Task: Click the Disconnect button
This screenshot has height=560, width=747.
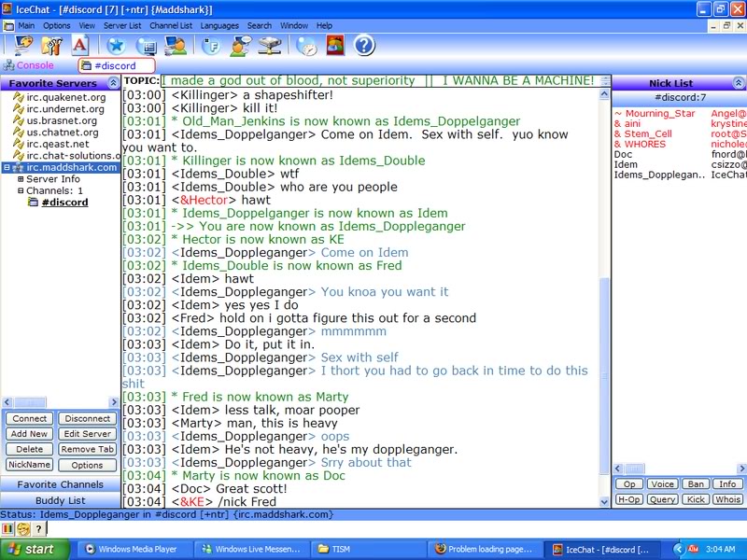Action: pos(87,418)
